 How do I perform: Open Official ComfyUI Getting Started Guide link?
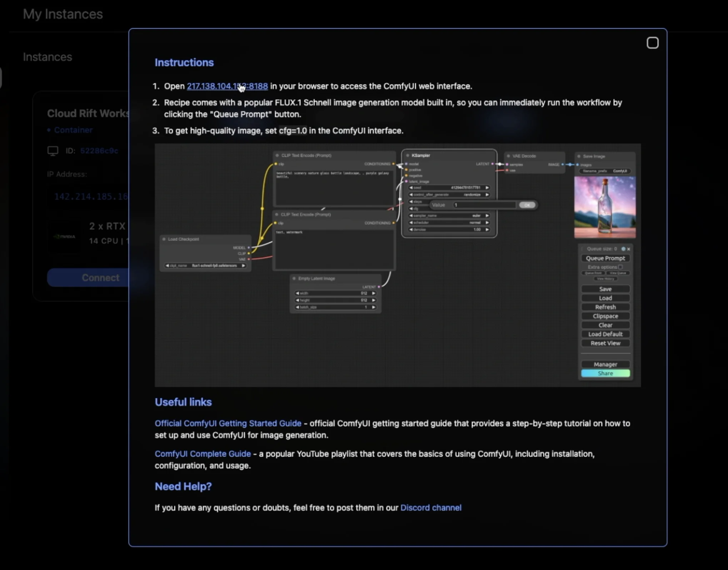pos(228,423)
